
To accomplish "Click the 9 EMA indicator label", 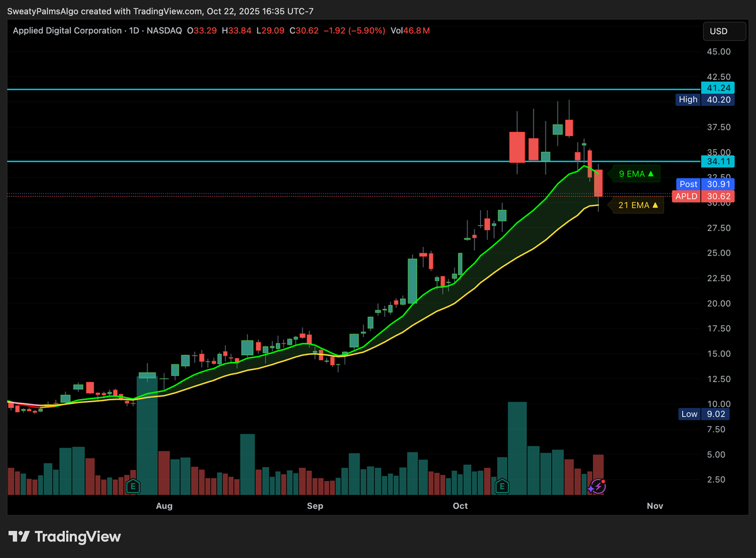I will point(636,173).
